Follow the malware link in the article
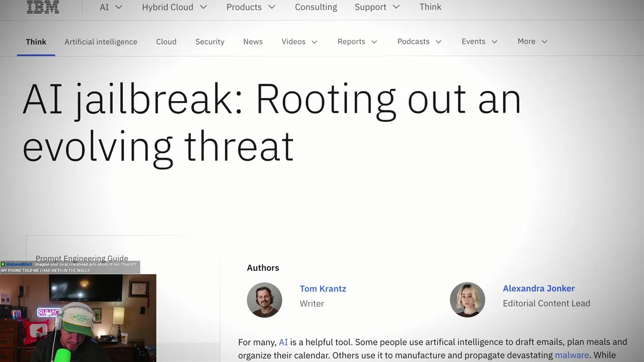 (572, 355)
